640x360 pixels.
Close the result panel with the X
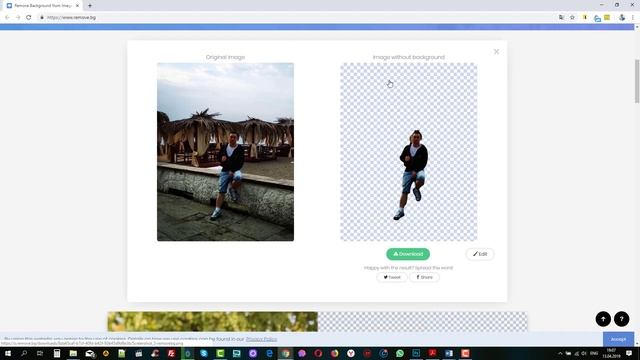(x=496, y=51)
